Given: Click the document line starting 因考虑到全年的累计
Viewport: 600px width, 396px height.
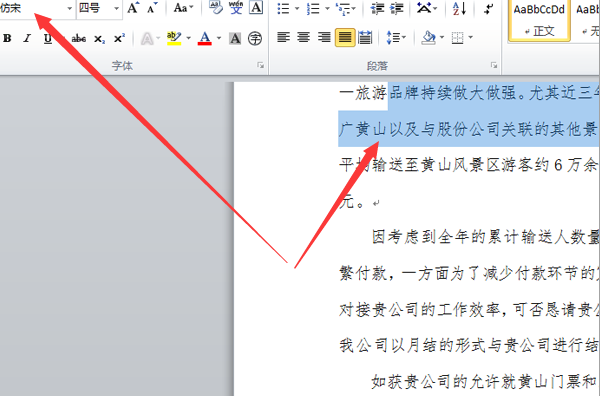Looking at the screenshot, I should pyautogui.click(x=485, y=237).
